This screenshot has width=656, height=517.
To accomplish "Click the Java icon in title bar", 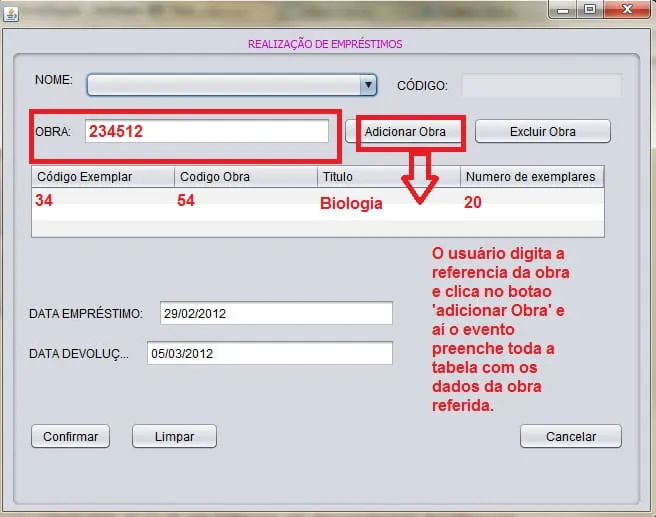I will (11, 14).
